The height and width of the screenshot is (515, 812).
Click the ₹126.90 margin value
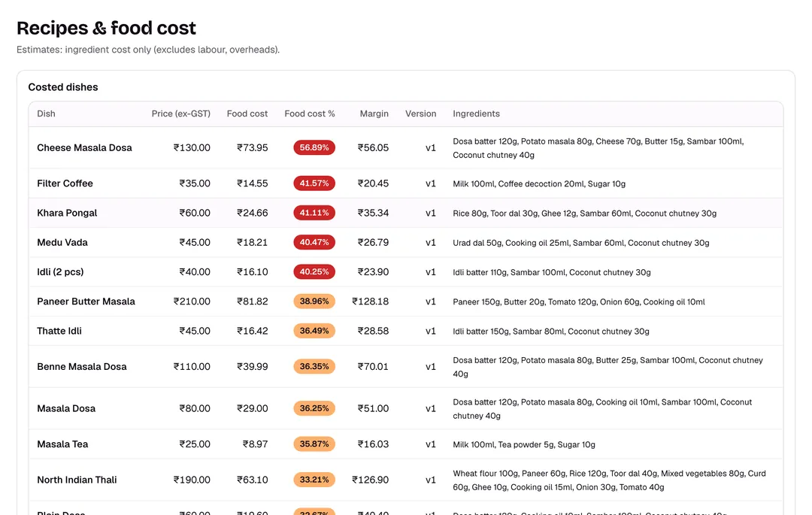(x=370, y=480)
